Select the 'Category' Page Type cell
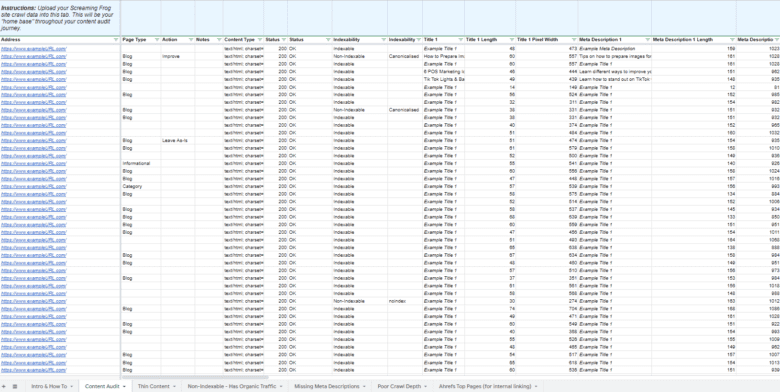 coord(141,187)
